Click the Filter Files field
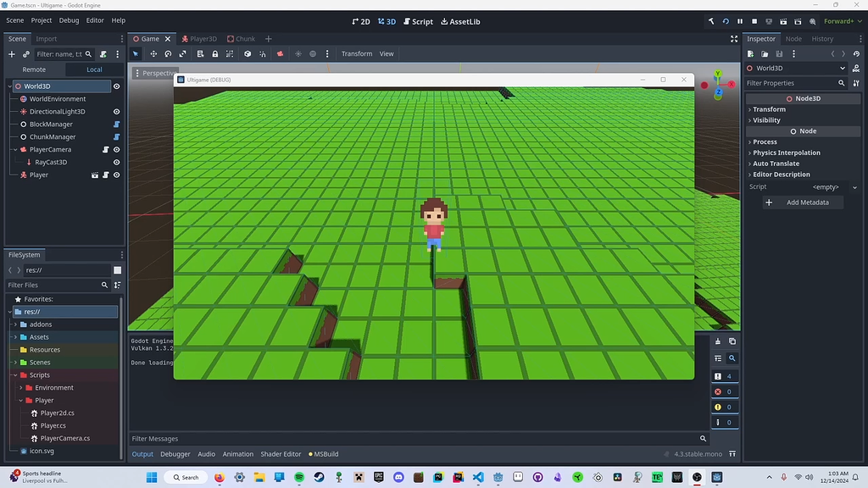 tap(58, 285)
